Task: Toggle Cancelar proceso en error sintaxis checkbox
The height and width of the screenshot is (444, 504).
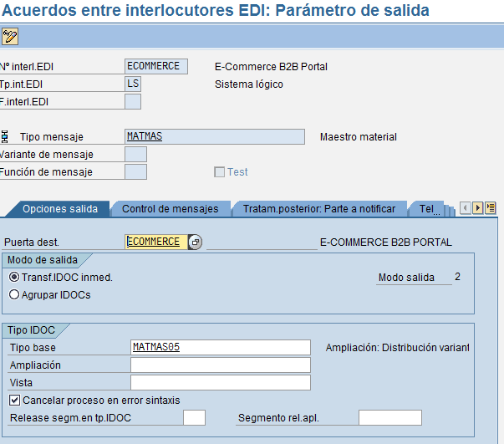Action: [15, 401]
